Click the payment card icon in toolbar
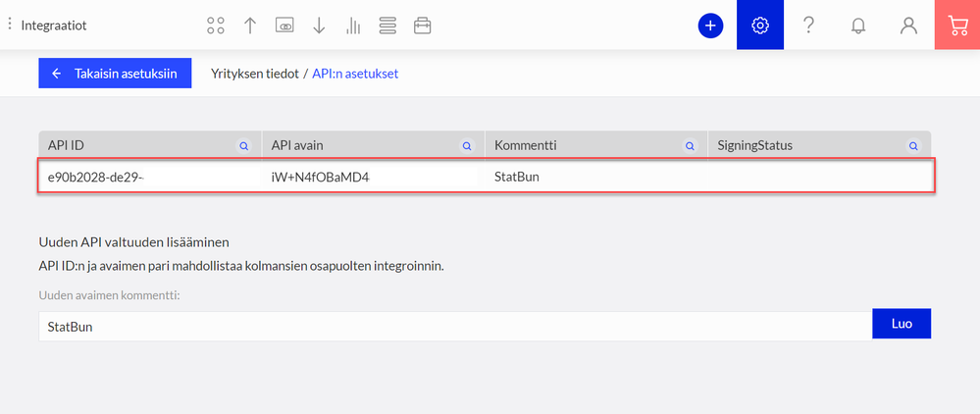 (x=284, y=26)
